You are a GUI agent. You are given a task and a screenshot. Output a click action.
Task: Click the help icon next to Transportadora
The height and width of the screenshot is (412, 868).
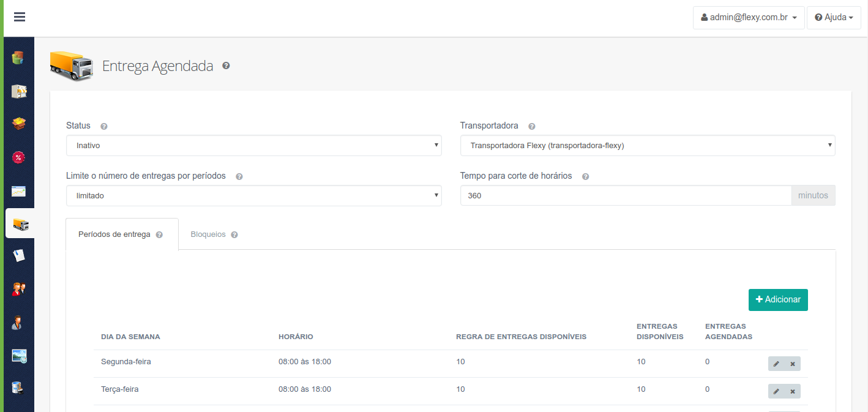coord(531,126)
